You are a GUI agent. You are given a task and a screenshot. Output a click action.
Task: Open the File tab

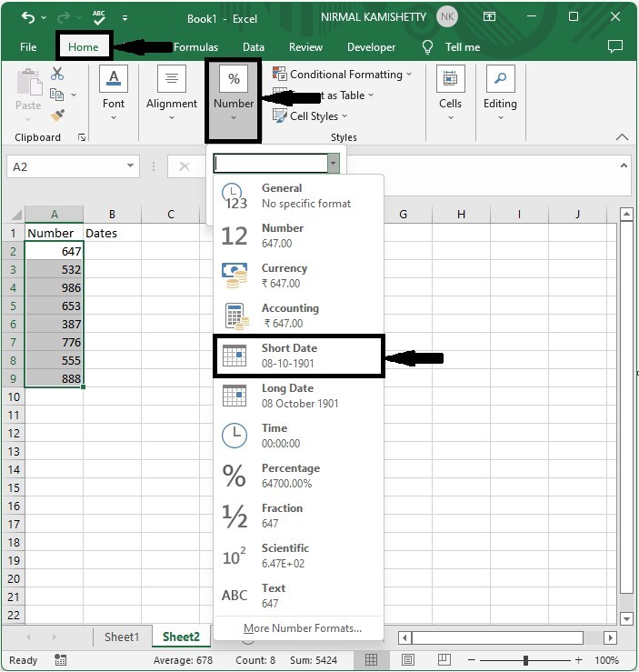click(x=28, y=46)
